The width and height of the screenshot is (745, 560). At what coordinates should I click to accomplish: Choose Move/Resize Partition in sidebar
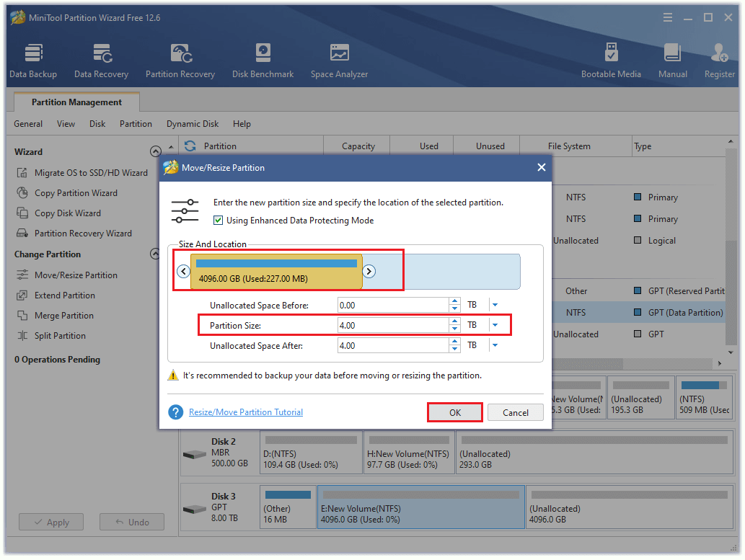point(67,275)
